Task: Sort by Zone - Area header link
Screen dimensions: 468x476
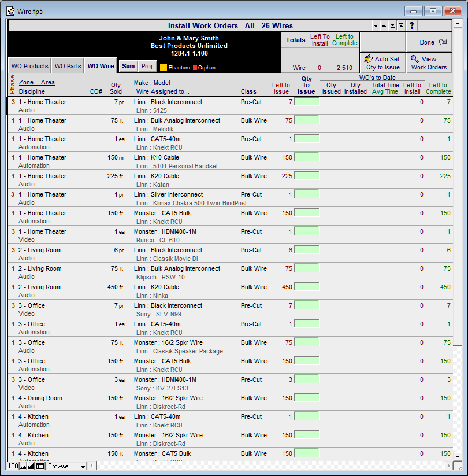Action: tap(37, 82)
